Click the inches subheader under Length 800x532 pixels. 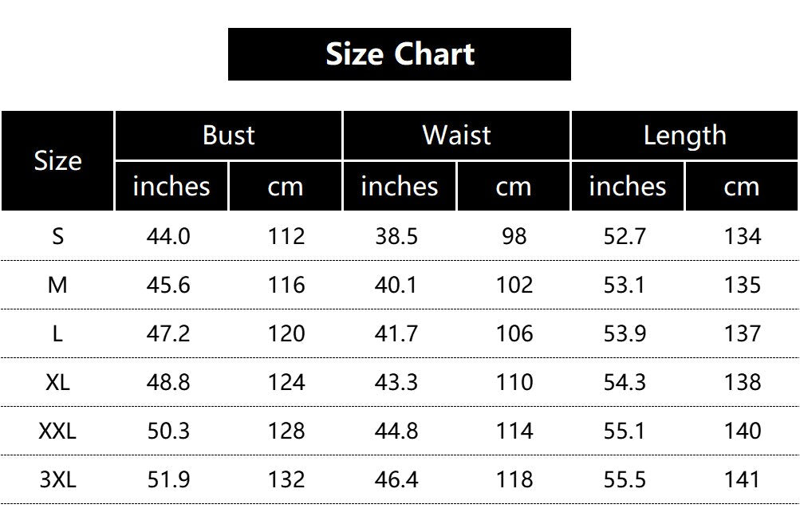(x=627, y=187)
